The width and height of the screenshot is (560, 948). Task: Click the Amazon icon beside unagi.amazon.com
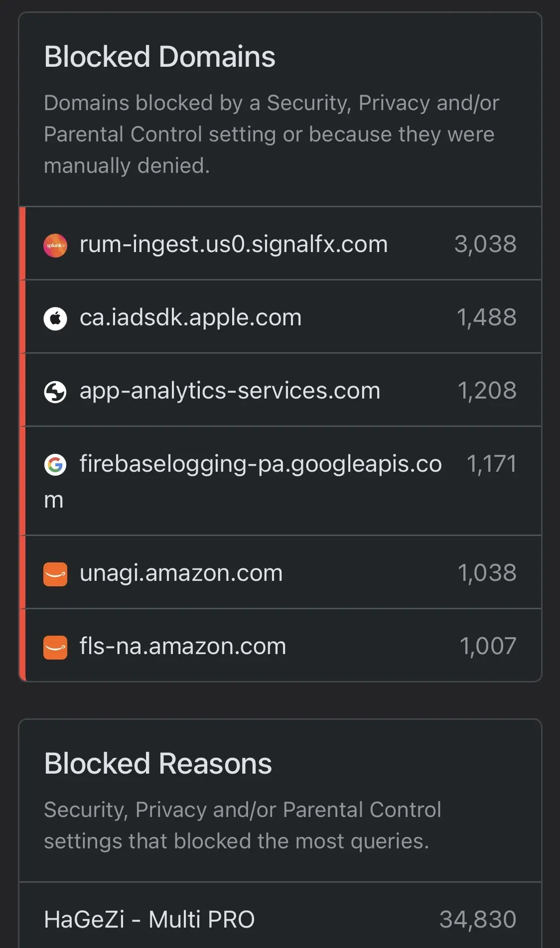[x=55, y=574]
